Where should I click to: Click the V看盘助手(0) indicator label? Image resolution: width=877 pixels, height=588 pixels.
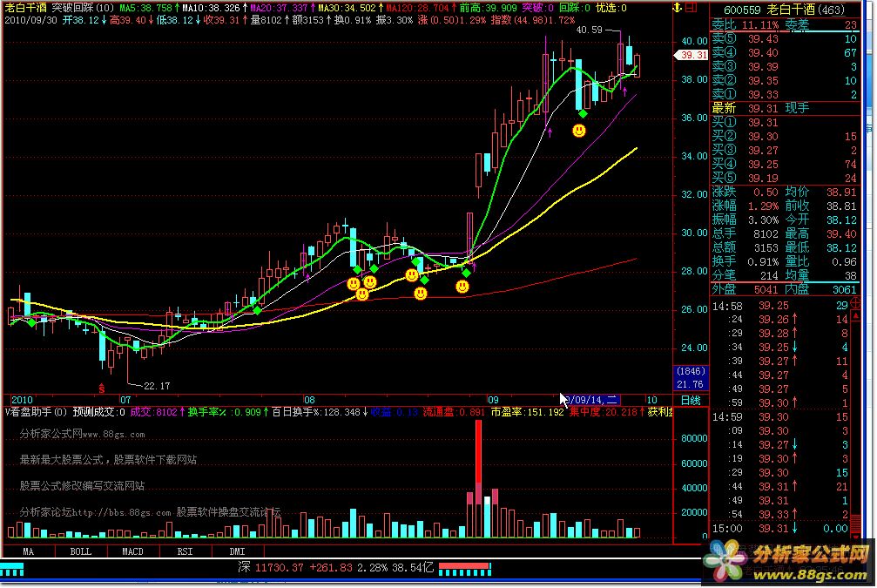pos(36,412)
